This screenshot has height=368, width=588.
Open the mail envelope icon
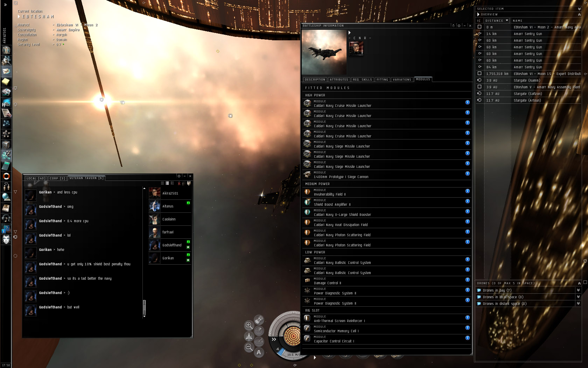[6, 71]
